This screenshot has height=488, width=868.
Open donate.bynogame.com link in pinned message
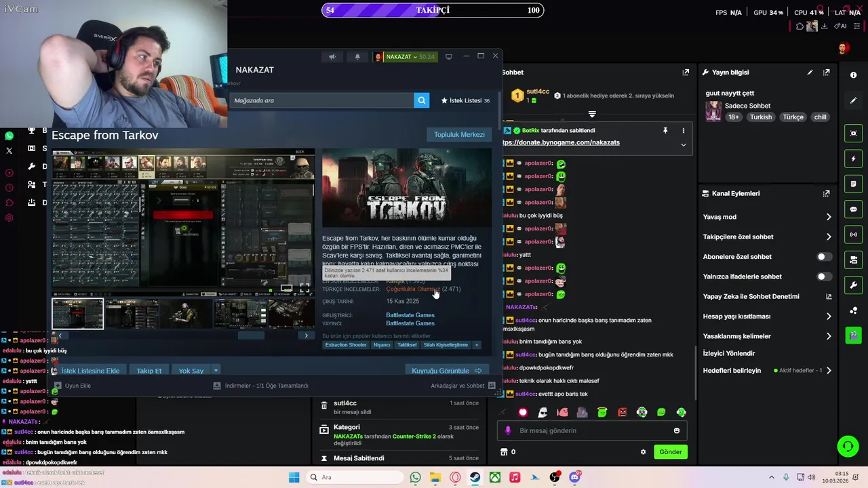[x=560, y=142]
